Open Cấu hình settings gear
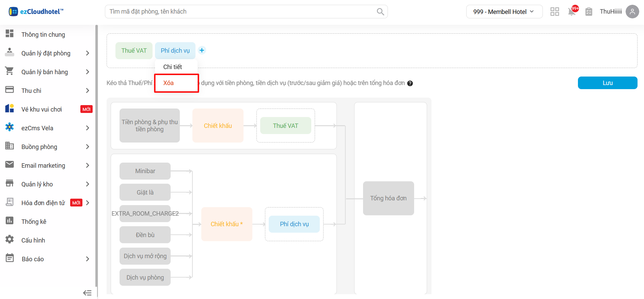 (10, 239)
